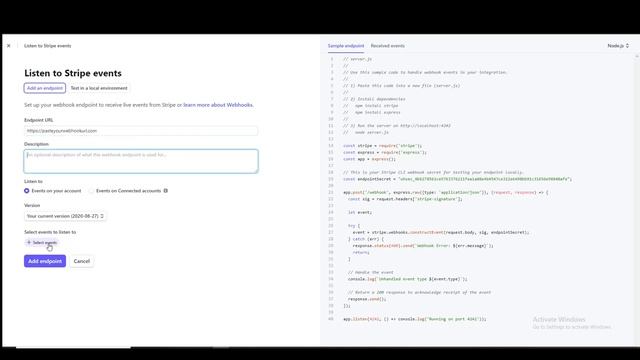Screen dimensions: 640x360
Task: Click the response.send() code line
Action: point(367,299)
